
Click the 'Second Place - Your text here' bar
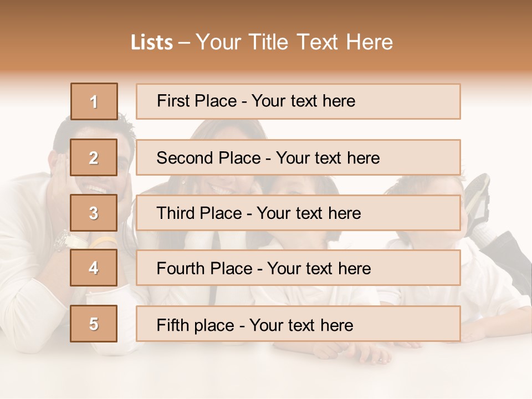click(298, 157)
